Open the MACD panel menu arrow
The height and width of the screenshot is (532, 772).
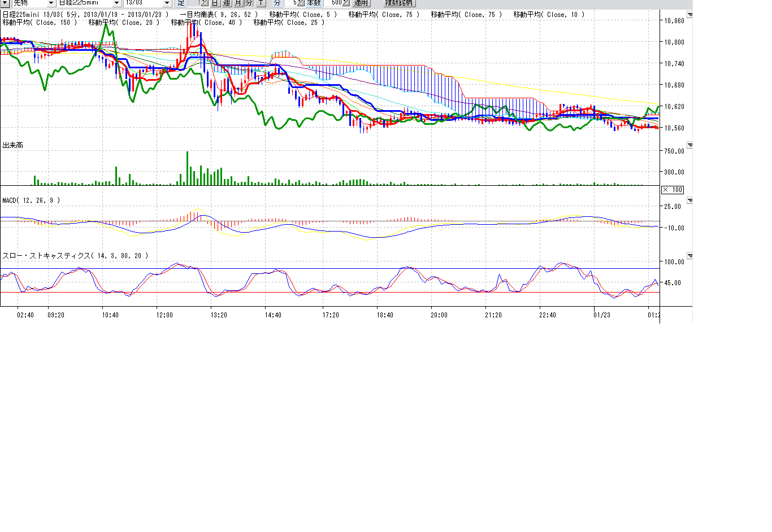click(x=689, y=200)
